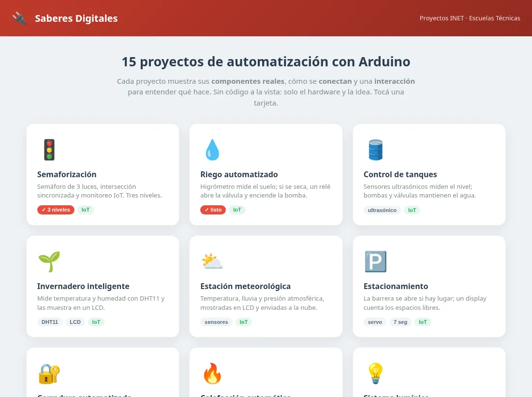The height and width of the screenshot is (397, 532).
Task: Open the Control de tanques project title
Action: pyautogui.click(x=400, y=174)
